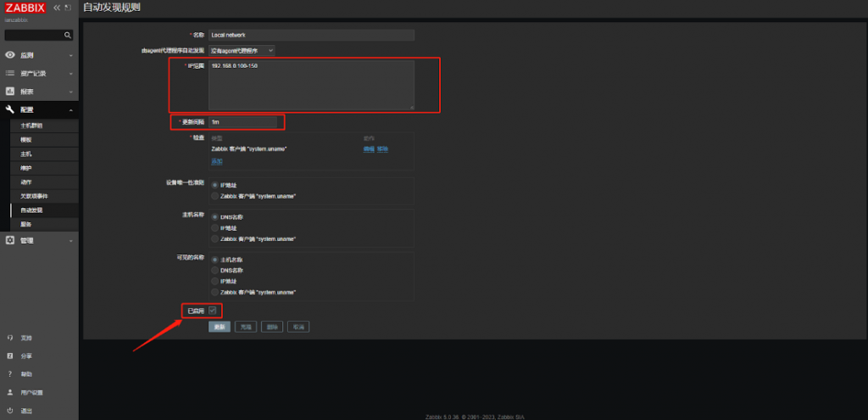Click the 克隆 button
868x420 pixels.
coord(246,327)
